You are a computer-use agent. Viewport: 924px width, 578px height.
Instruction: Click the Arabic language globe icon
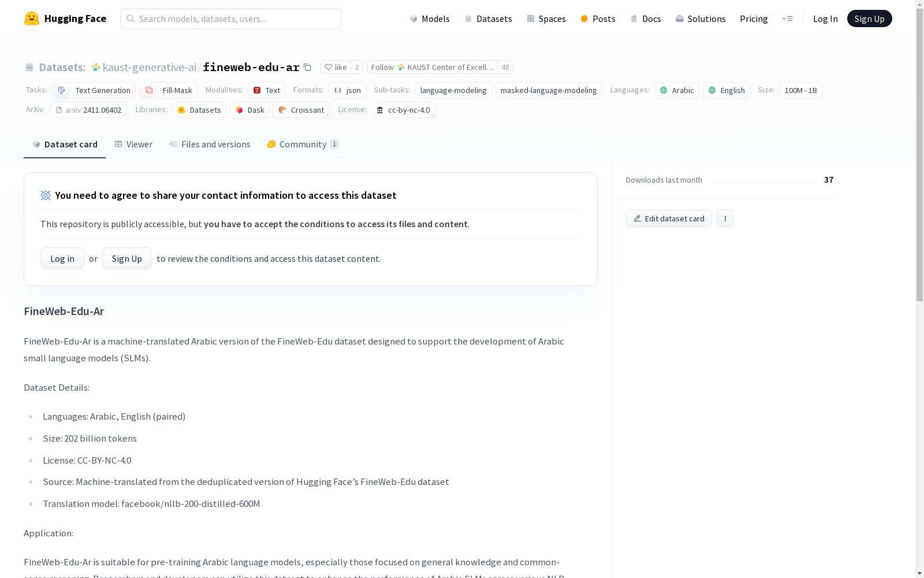tap(664, 90)
